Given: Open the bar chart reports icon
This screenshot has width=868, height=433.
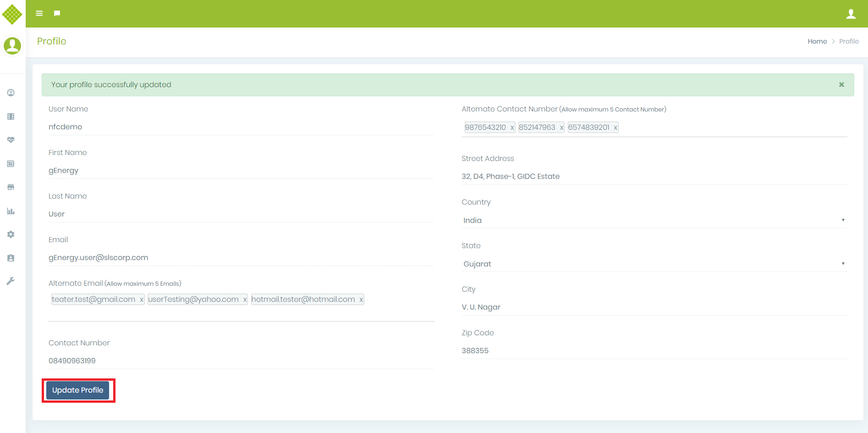Looking at the screenshot, I should coord(11,211).
